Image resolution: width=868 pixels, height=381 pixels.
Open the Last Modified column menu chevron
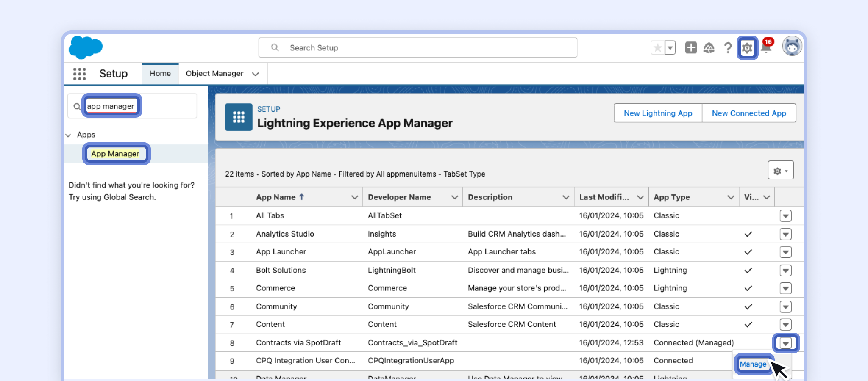point(640,197)
